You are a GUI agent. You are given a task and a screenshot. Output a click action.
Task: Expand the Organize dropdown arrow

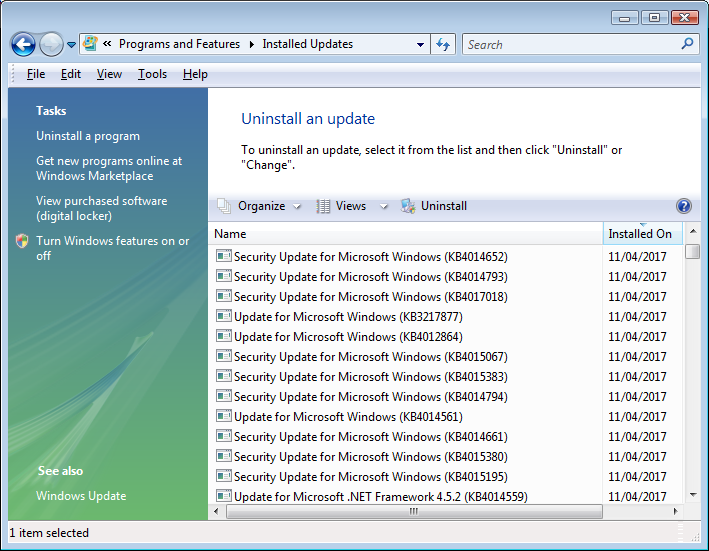click(x=297, y=207)
